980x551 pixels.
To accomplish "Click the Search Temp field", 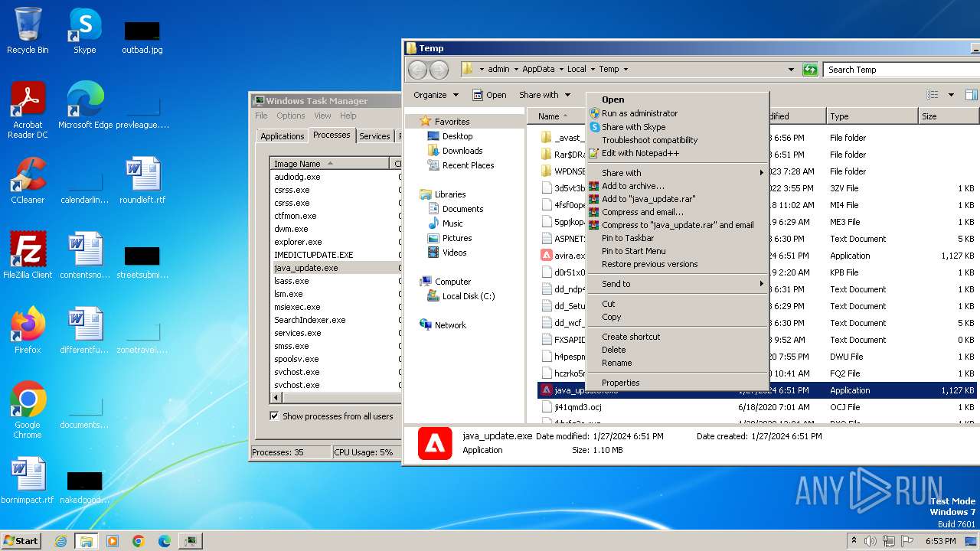I will pos(900,70).
